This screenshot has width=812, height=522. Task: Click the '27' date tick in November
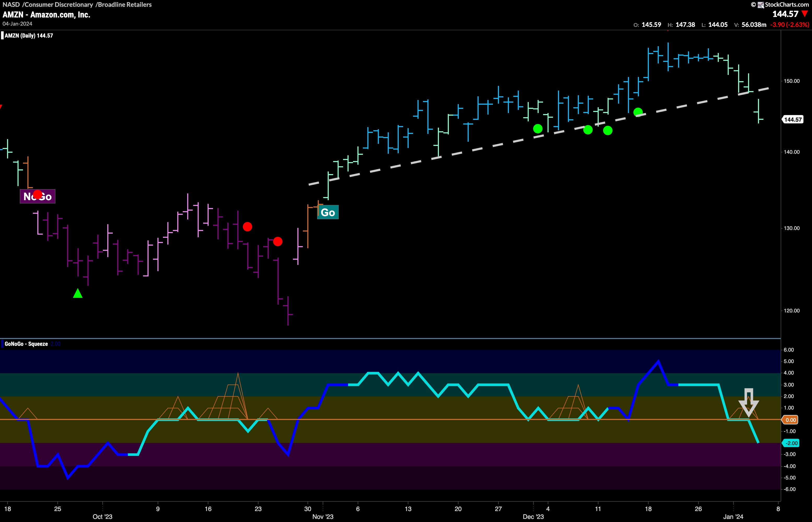[x=498, y=509]
